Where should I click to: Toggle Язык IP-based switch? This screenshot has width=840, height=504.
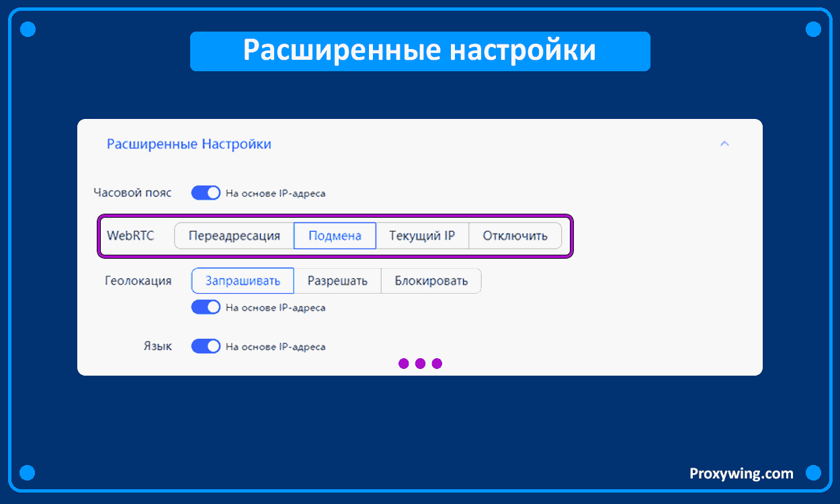tap(206, 346)
